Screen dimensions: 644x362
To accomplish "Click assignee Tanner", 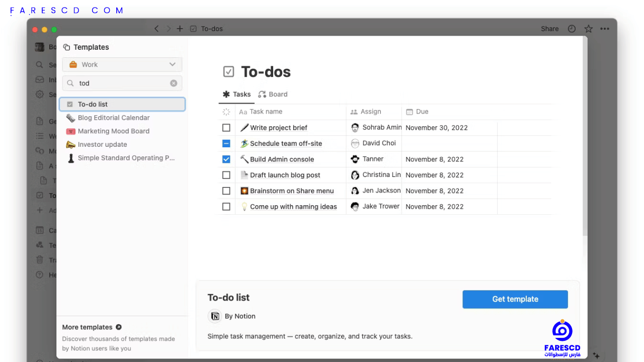I will click(367, 159).
